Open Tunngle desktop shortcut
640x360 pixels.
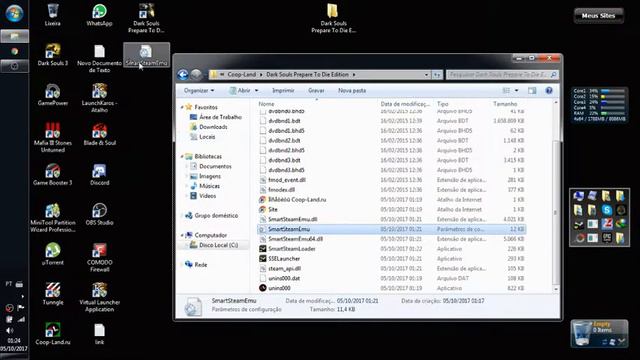(x=53, y=294)
